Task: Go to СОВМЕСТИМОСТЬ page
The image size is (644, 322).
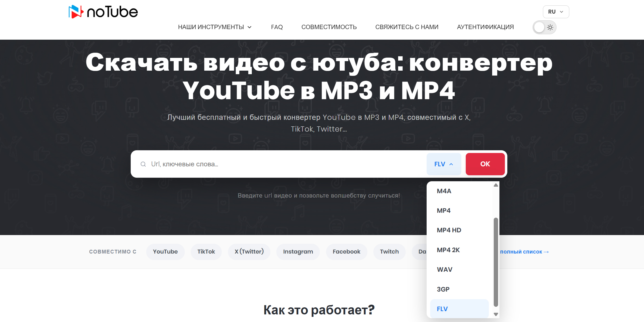Action: coord(329,27)
